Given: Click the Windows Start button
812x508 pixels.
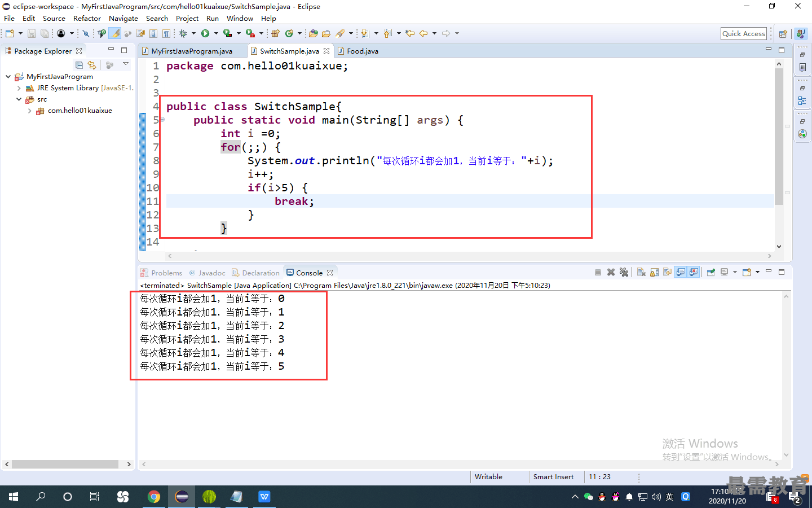Looking at the screenshot, I should tap(14, 497).
